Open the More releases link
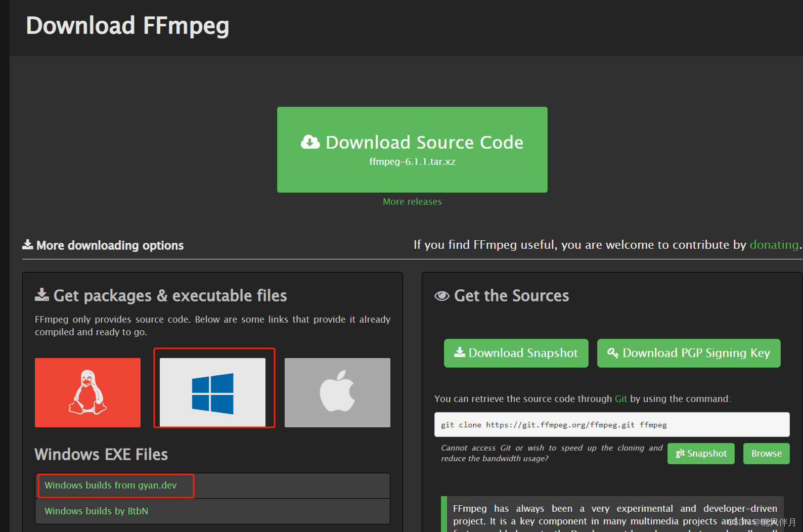 tap(412, 202)
